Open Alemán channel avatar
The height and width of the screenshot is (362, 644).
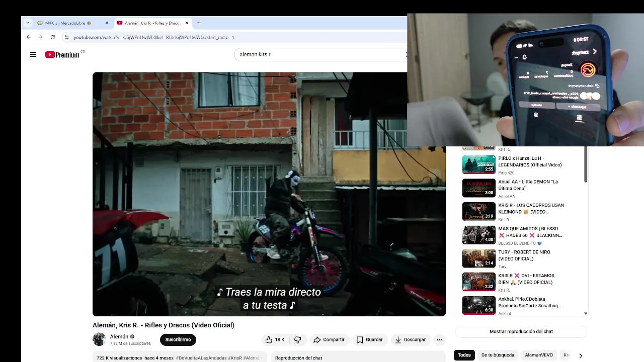(x=99, y=339)
